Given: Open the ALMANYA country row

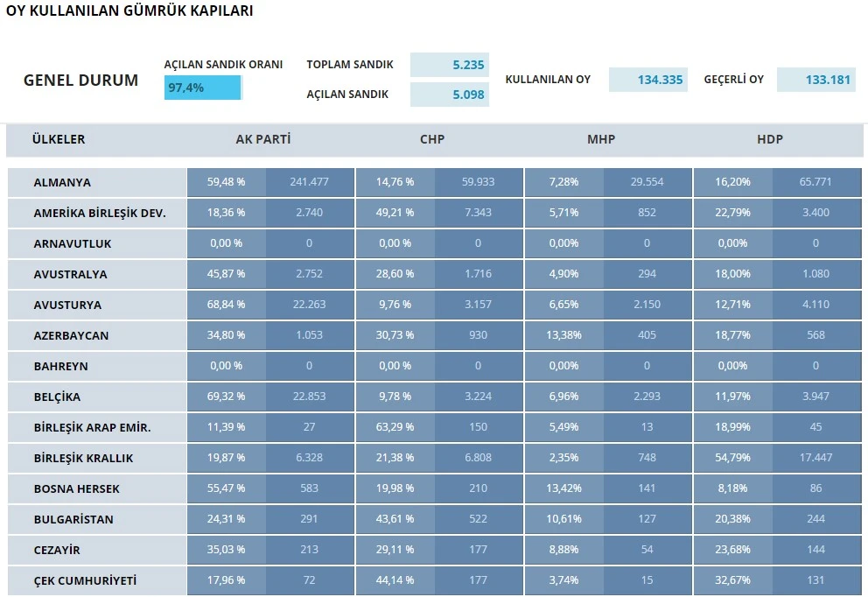Looking at the screenshot, I should coord(62,182).
